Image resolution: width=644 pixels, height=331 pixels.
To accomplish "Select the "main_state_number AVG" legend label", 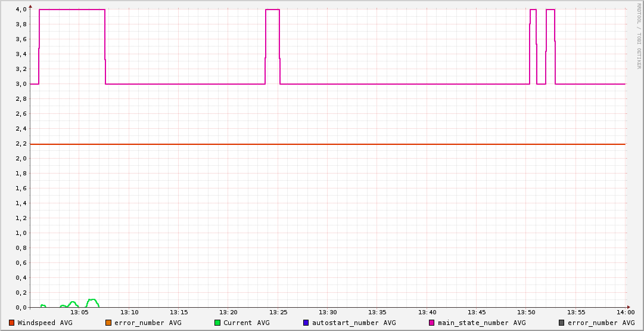I will pos(481,323).
